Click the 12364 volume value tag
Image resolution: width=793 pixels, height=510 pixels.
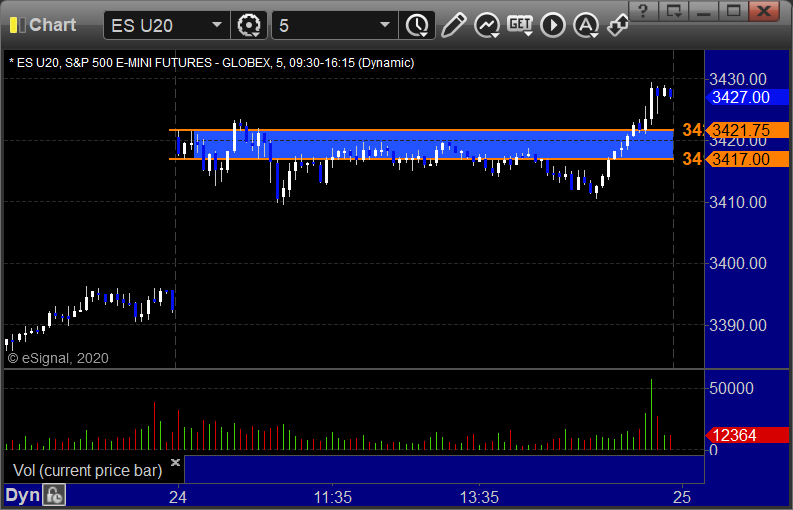point(746,435)
